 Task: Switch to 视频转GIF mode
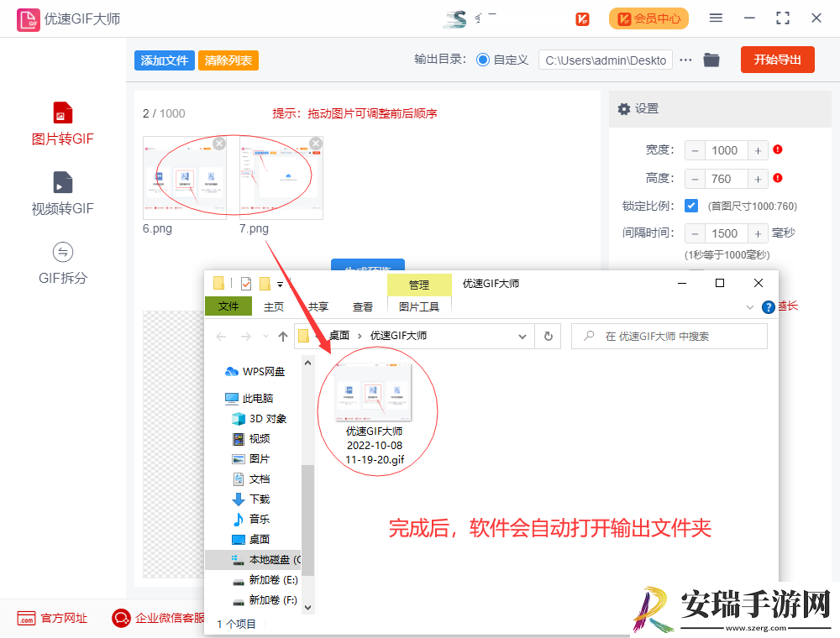click(x=63, y=194)
